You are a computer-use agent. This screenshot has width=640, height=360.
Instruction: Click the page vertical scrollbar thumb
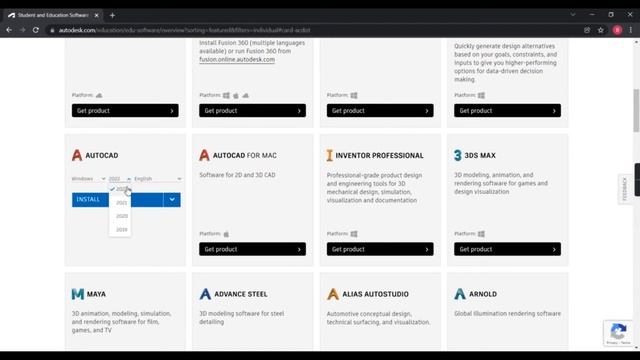[636, 111]
